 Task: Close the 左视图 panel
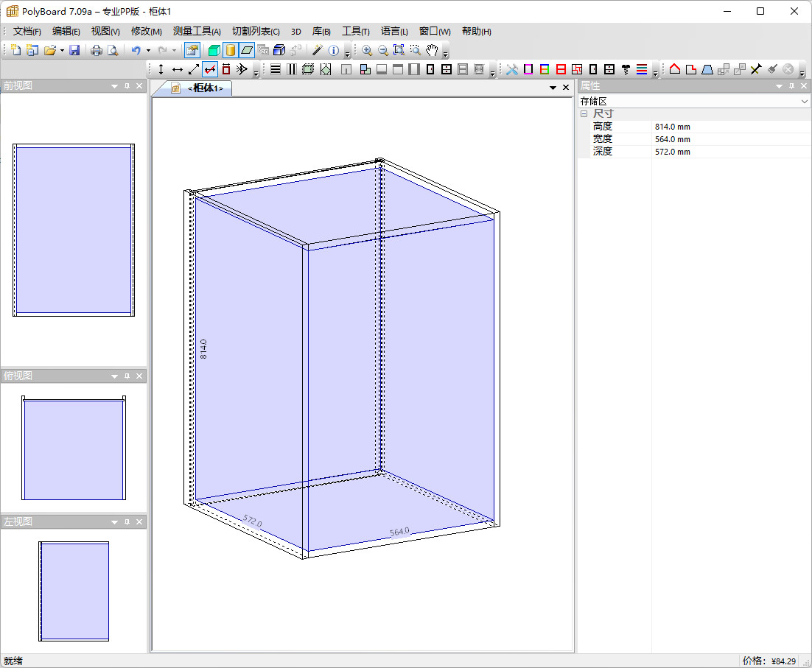pos(139,521)
